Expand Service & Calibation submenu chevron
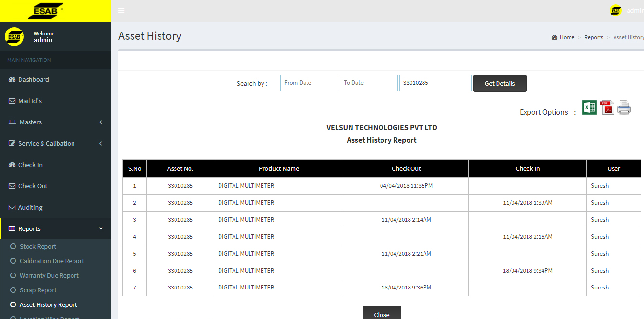The image size is (644, 319). point(101,144)
